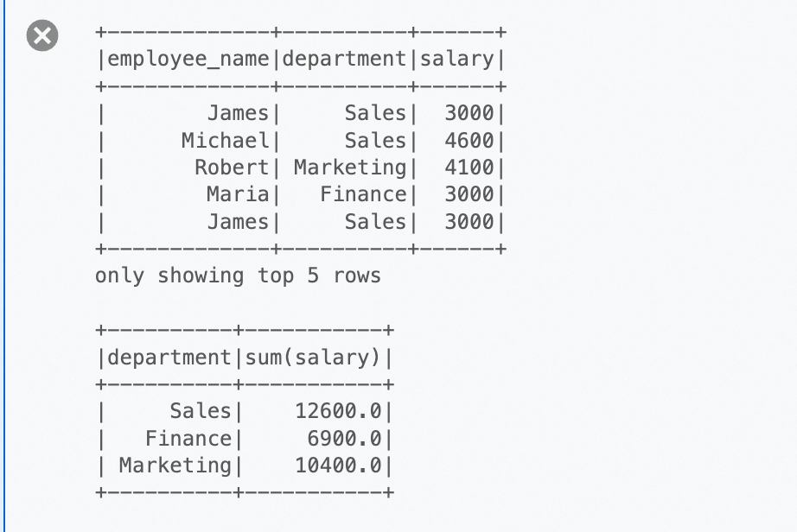
Task: Click the Sales cell in summary table
Action: (x=201, y=411)
